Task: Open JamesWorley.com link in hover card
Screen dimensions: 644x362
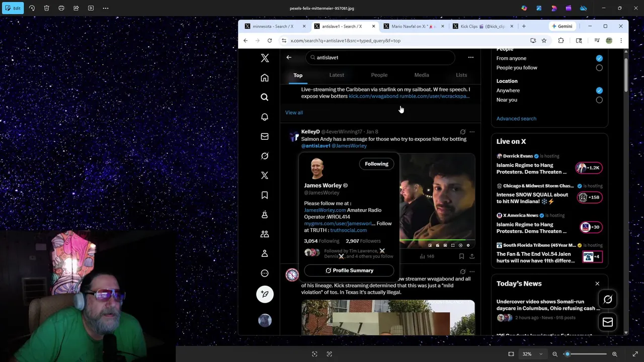Action: tap(325, 210)
